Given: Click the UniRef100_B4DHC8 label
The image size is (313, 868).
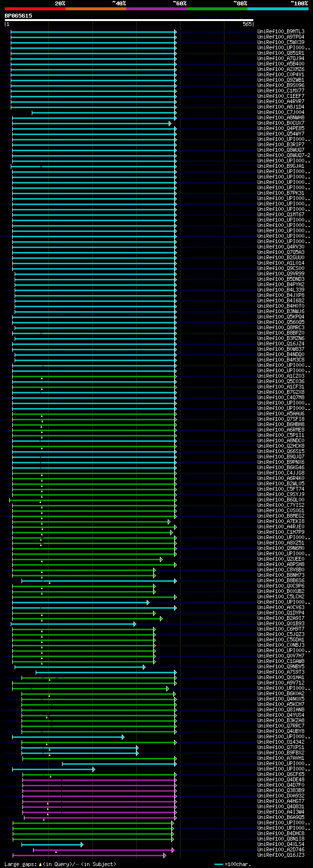Looking at the screenshot, I should [x=281, y=834].
